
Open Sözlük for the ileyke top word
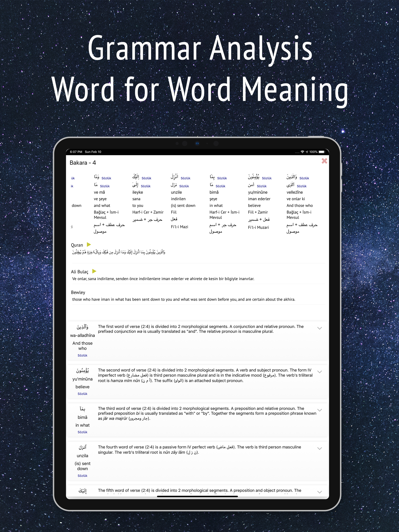click(146, 178)
